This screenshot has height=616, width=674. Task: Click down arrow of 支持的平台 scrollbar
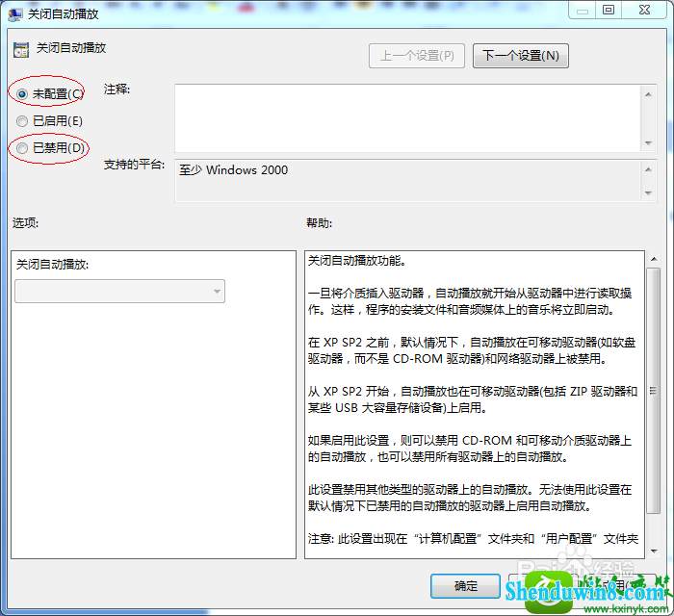[649, 193]
